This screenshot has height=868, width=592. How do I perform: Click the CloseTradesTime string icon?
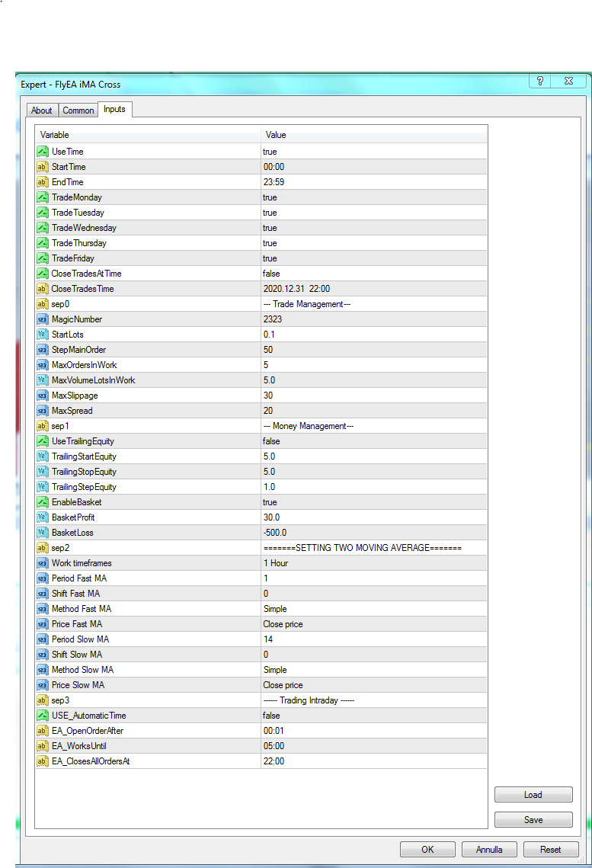point(43,288)
